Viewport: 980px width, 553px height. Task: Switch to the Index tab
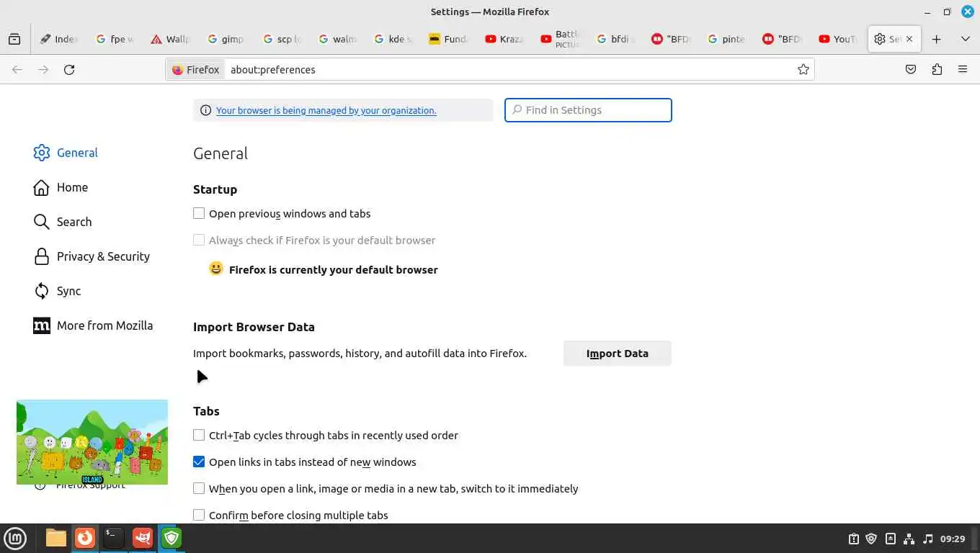point(61,40)
